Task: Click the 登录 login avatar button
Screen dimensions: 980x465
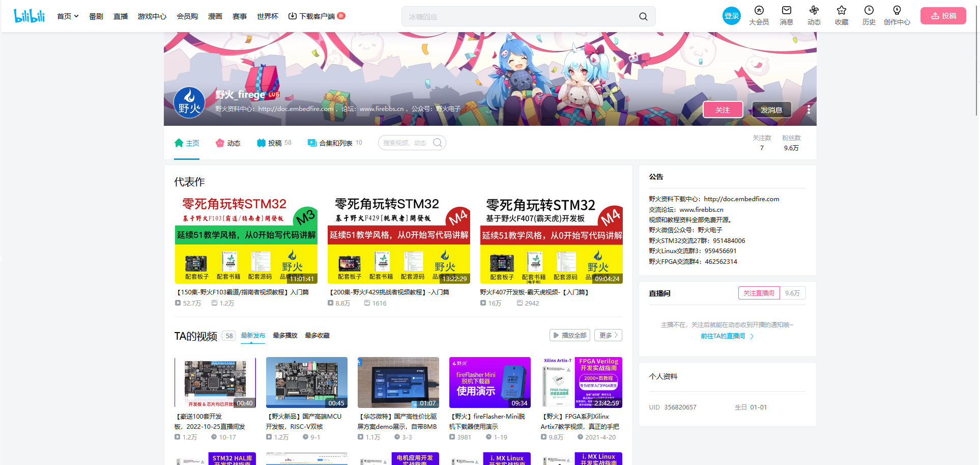Action: click(x=732, y=16)
